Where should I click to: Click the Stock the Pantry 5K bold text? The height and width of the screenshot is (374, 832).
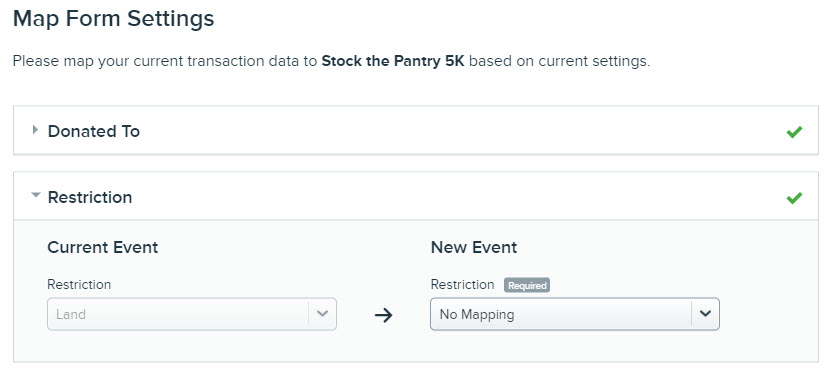(393, 61)
